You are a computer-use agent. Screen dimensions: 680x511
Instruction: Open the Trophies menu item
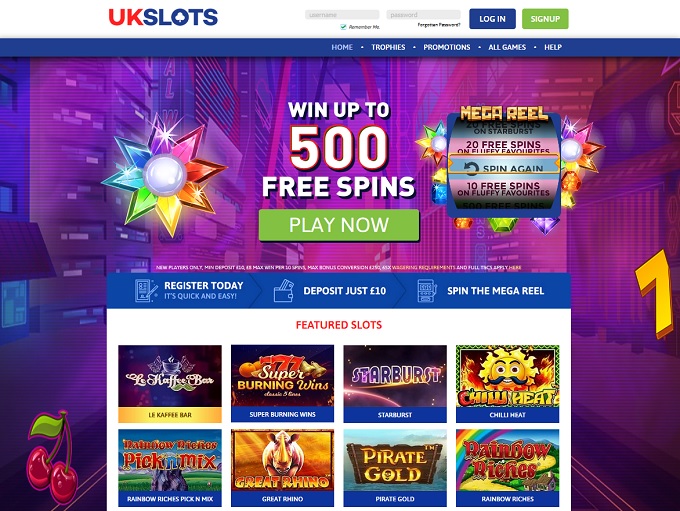pyautogui.click(x=388, y=47)
